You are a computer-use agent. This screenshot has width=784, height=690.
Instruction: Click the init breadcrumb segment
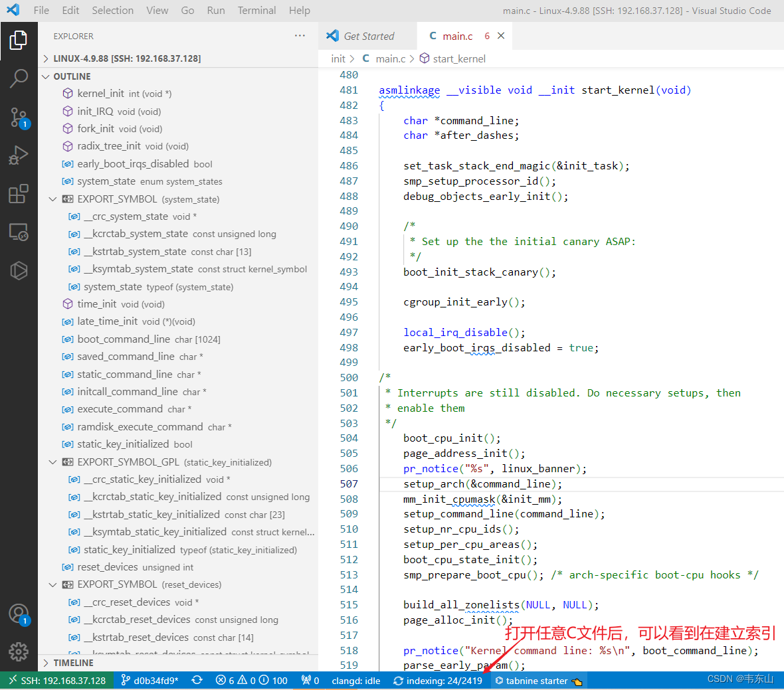click(x=338, y=58)
